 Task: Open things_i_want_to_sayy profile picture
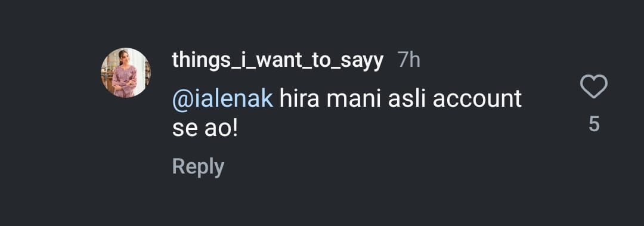(126, 73)
